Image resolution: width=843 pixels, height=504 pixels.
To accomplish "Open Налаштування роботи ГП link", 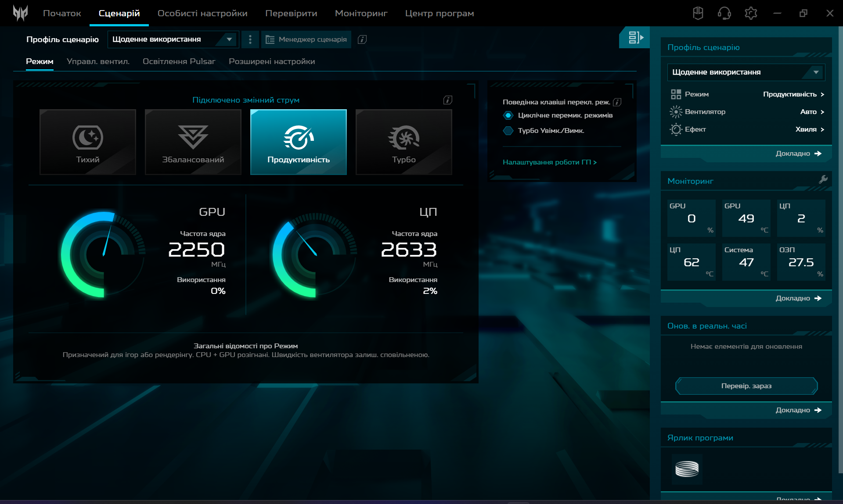I will point(549,162).
